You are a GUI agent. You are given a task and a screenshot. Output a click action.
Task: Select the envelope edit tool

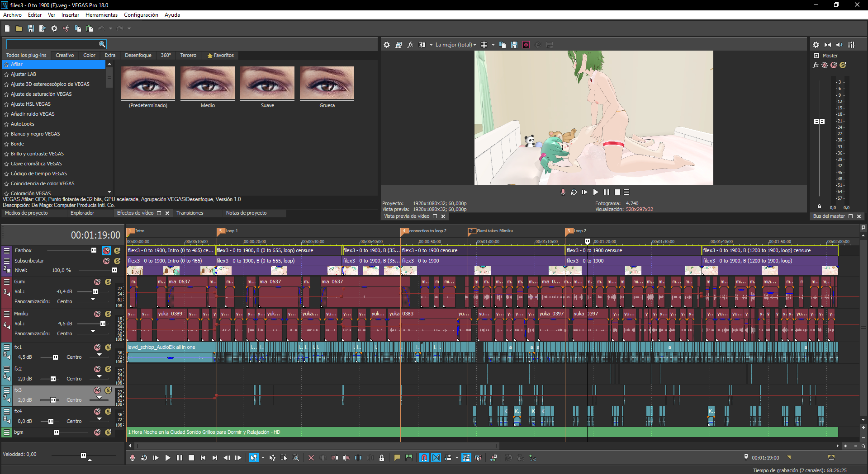(x=272, y=458)
